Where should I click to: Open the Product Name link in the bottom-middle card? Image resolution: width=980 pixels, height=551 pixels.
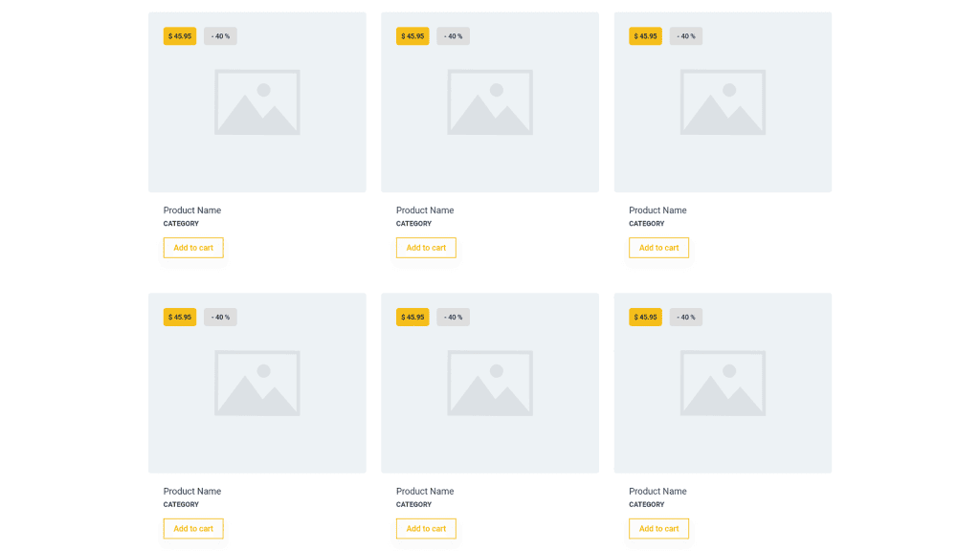[x=425, y=492]
